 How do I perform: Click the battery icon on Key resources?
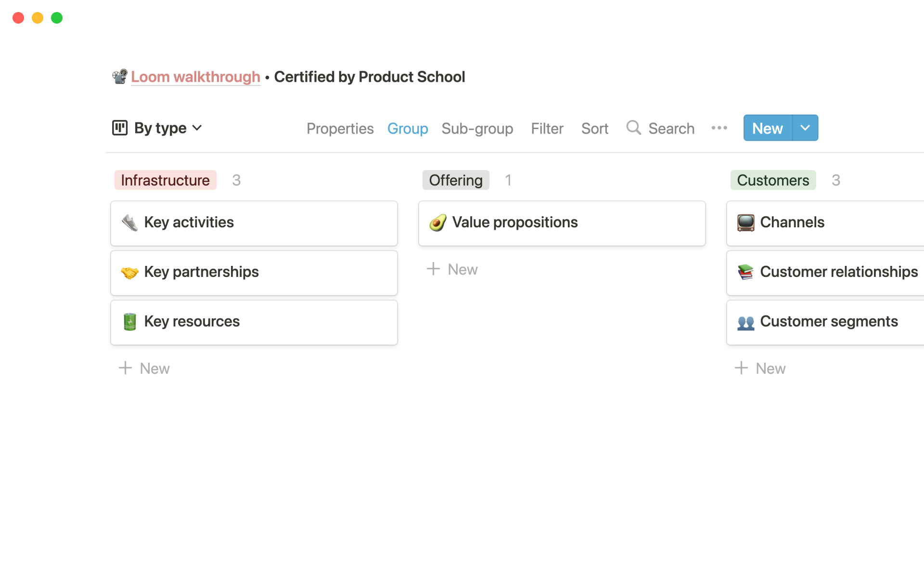129,322
